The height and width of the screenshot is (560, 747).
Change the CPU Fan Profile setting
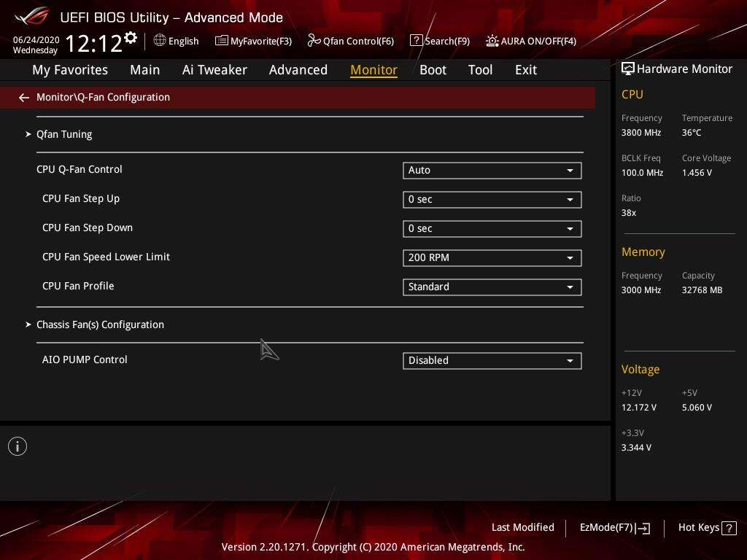pos(492,287)
